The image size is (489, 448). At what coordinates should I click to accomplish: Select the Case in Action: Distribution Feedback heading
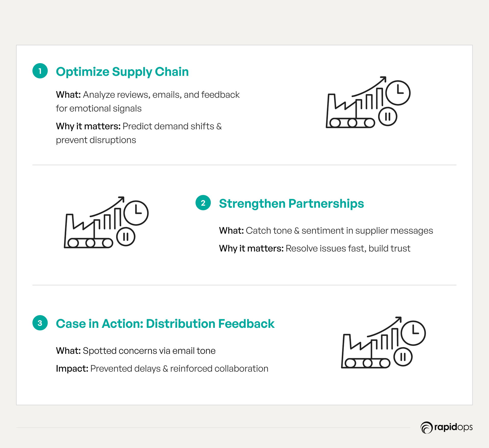(165, 324)
